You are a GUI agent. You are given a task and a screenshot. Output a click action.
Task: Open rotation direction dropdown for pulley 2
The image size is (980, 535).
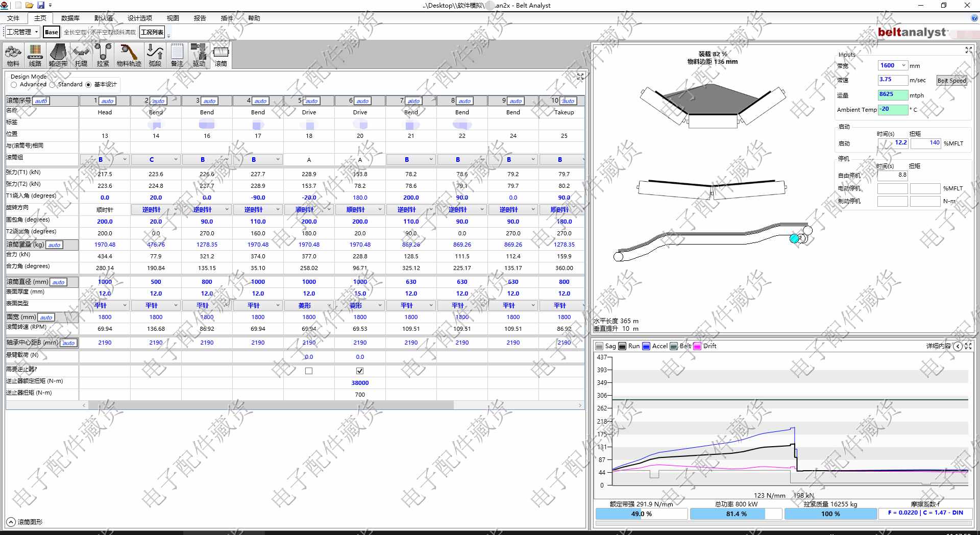coord(156,210)
